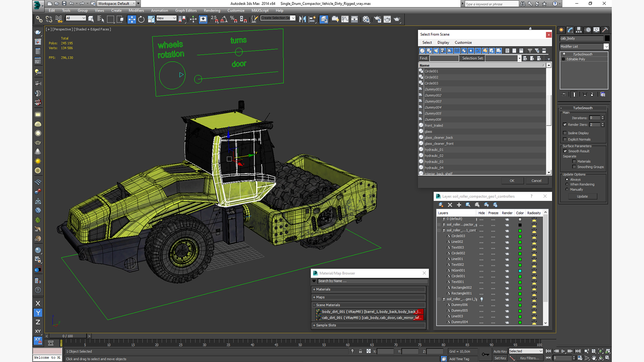Activate Select and Uniform Scale tool
This screenshot has height=362, width=644.
151,19
